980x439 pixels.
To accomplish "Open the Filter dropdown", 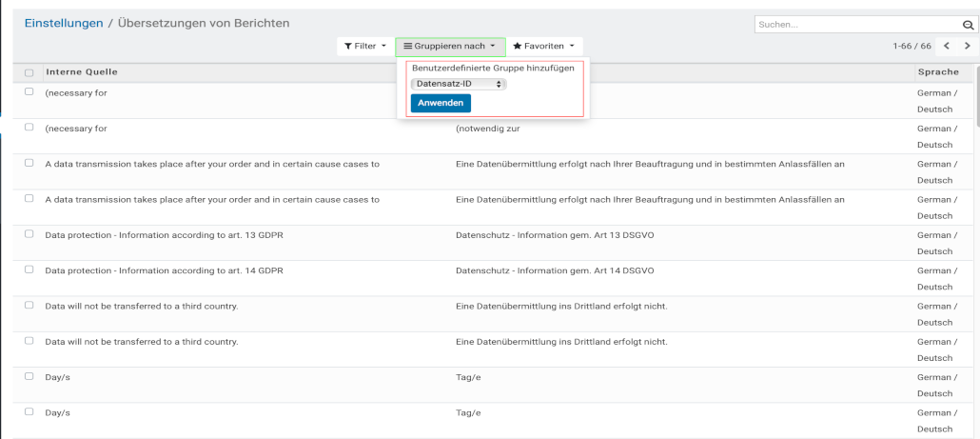I will click(364, 46).
